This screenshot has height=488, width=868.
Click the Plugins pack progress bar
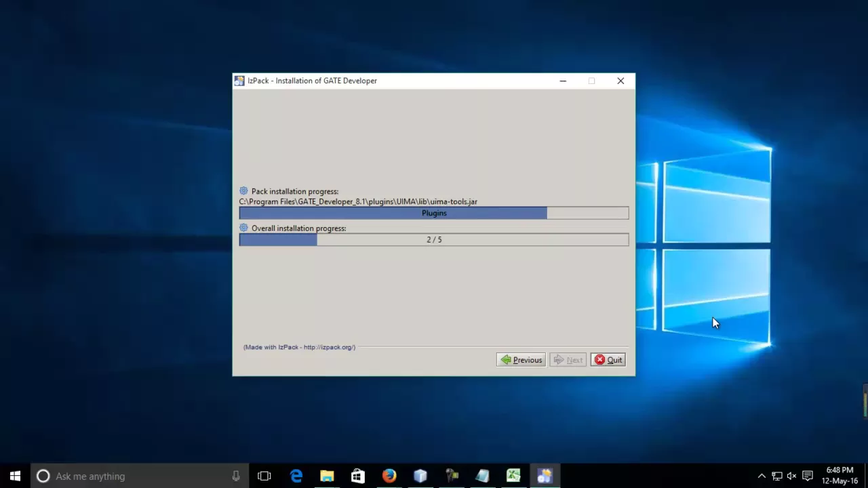pyautogui.click(x=434, y=213)
